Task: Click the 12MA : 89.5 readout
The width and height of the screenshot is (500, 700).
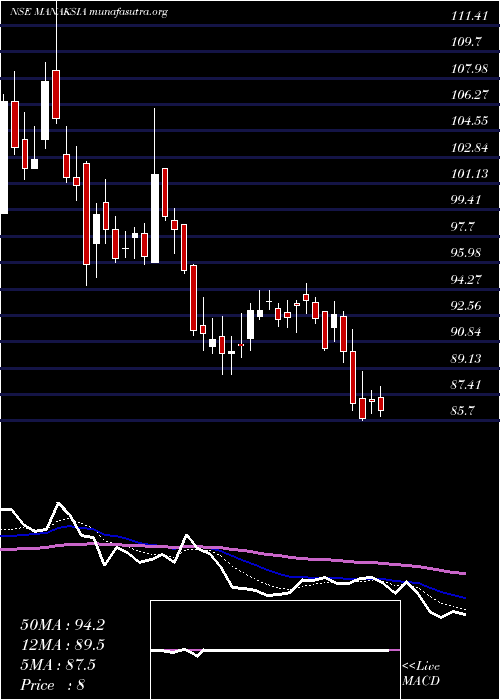Action: [62, 645]
